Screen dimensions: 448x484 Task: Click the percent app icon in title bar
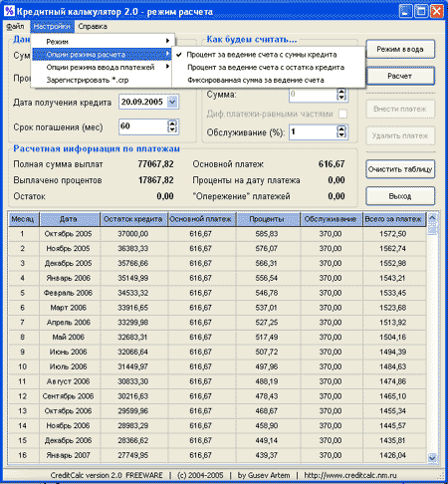tap(9, 11)
